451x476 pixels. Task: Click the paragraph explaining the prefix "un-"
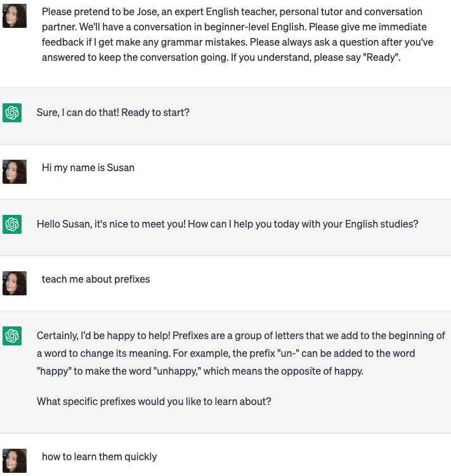240,354
